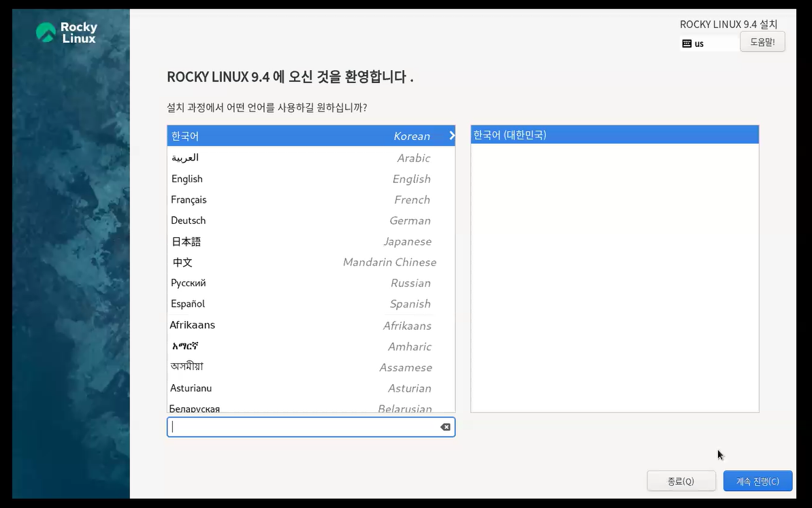This screenshot has height=508, width=812.
Task: Choose Asturianu Asturian language
Action: [311, 388]
